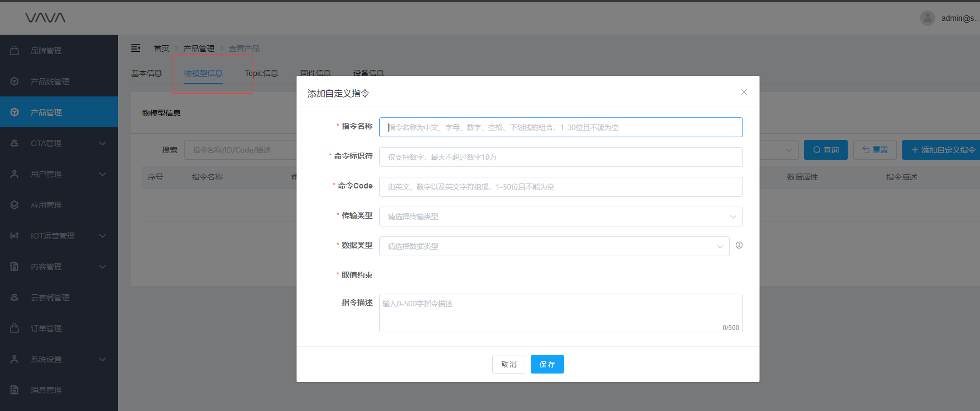Image resolution: width=980 pixels, height=411 pixels.
Task: Open the 数据类型 dropdown
Action: coord(554,246)
